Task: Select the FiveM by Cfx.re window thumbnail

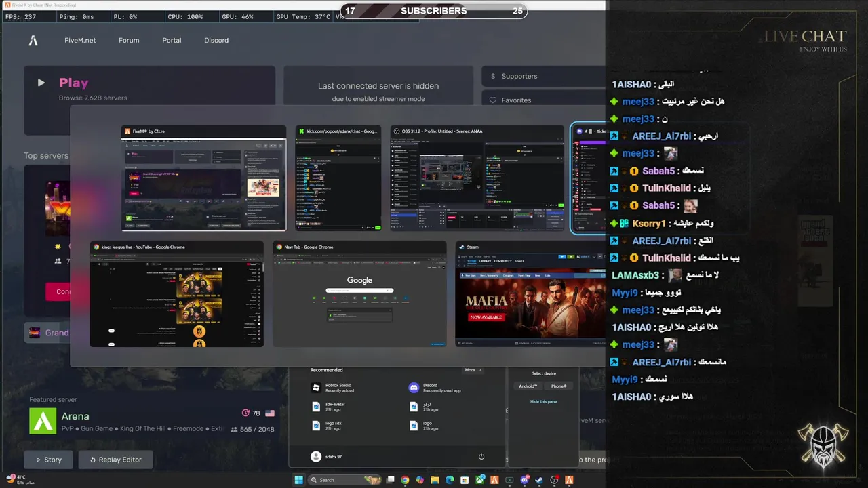Action: (x=203, y=178)
